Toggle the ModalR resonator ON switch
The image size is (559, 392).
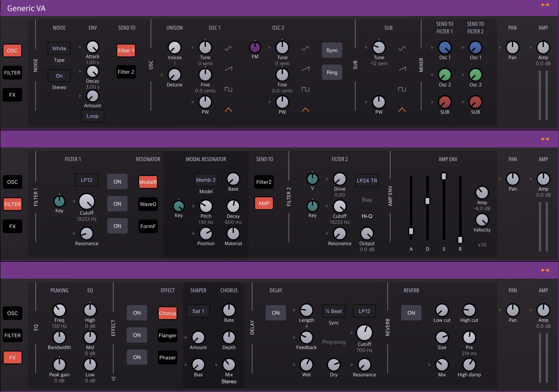tap(117, 182)
